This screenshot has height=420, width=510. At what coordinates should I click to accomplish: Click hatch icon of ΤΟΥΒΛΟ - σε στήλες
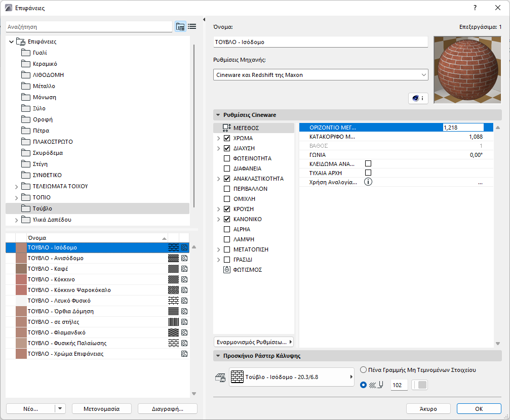point(173,322)
